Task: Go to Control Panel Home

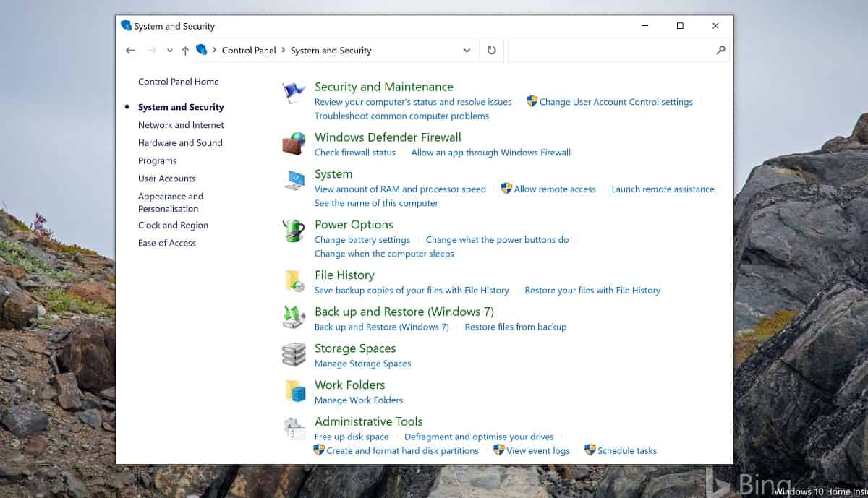Action: coord(179,82)
